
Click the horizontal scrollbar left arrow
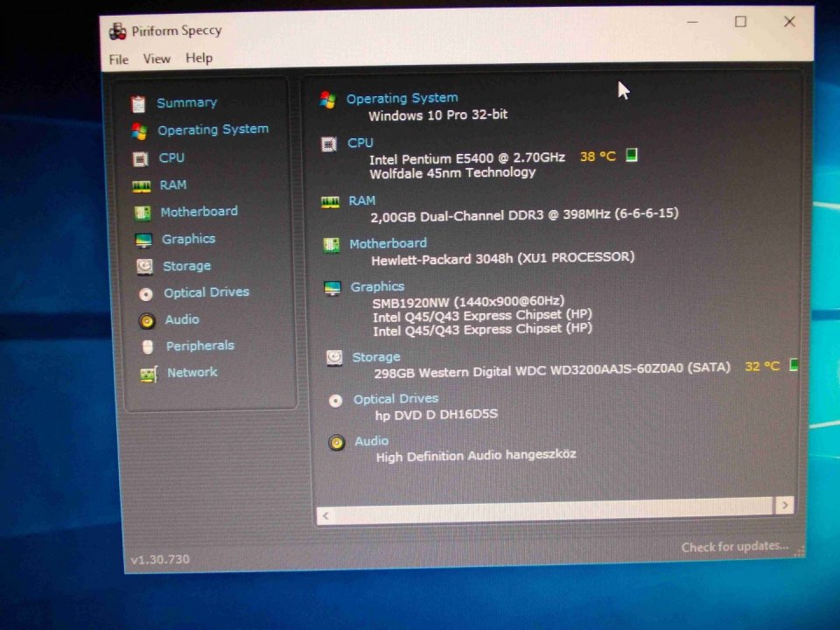[x=325, y=516]
